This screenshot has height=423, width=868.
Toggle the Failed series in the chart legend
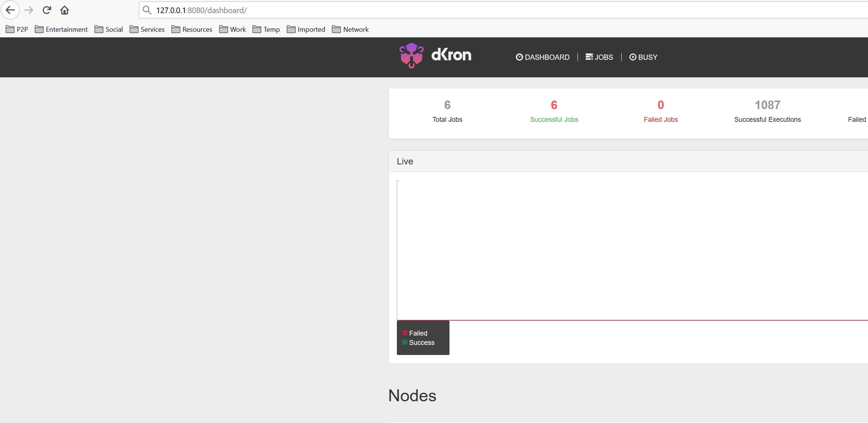tap(417, 333)
